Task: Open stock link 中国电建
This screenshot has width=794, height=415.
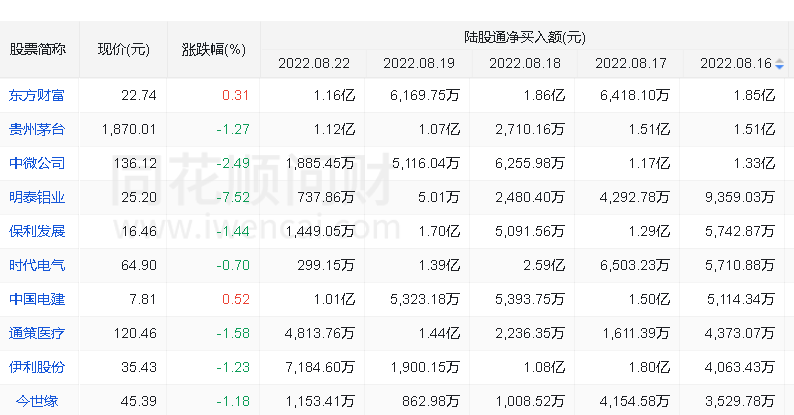Action: coord(36,299)
